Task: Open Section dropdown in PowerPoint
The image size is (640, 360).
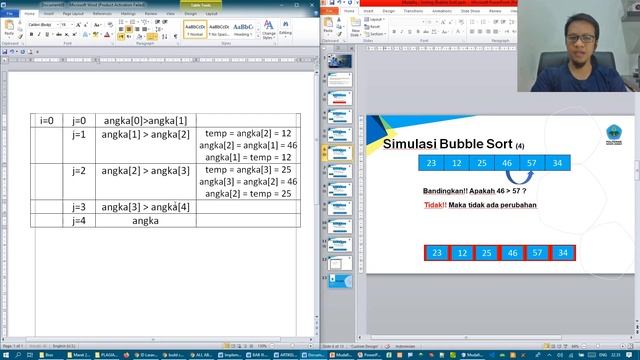Action: click(375, 34)
